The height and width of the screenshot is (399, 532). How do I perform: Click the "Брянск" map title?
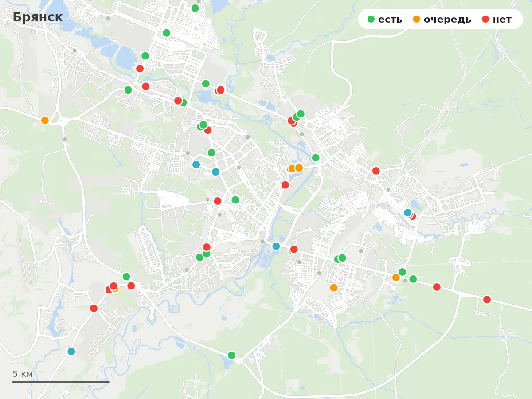coord(38,17)
